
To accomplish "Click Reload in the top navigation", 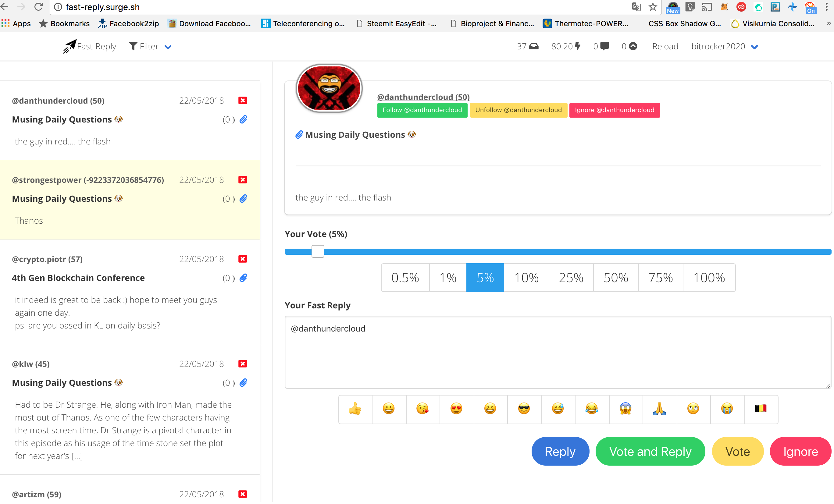I will (x=665, y=46).
